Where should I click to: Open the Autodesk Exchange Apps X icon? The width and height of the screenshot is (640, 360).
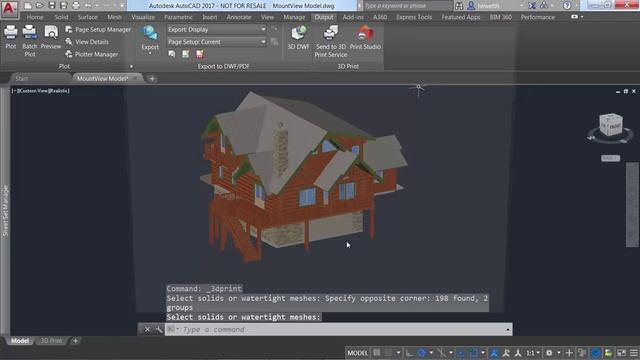(x=532, y=6)
